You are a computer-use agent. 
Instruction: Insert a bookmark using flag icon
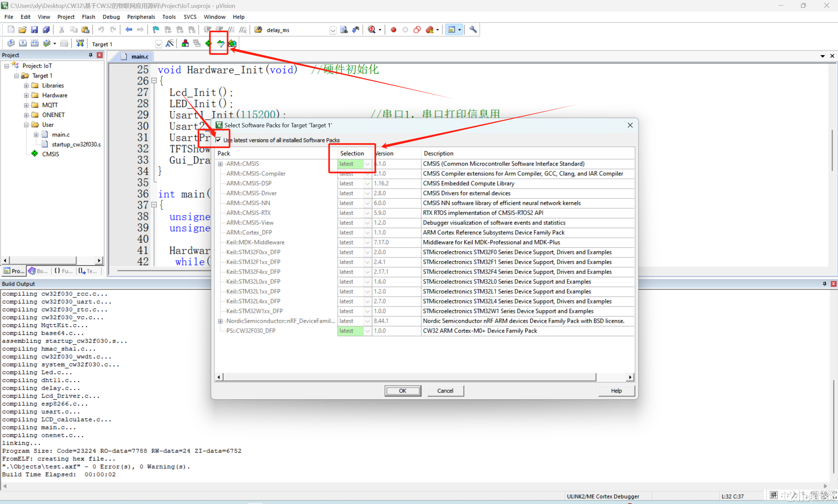[156, 30]
